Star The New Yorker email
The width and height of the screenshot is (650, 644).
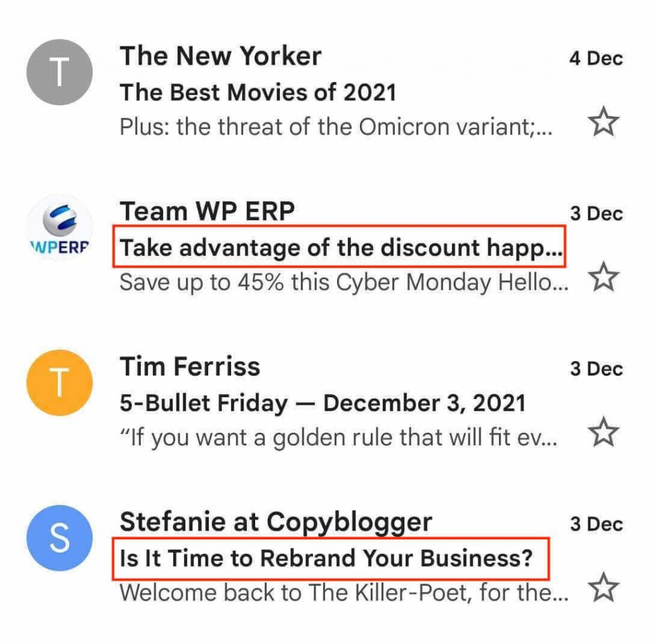click(604, 122)
